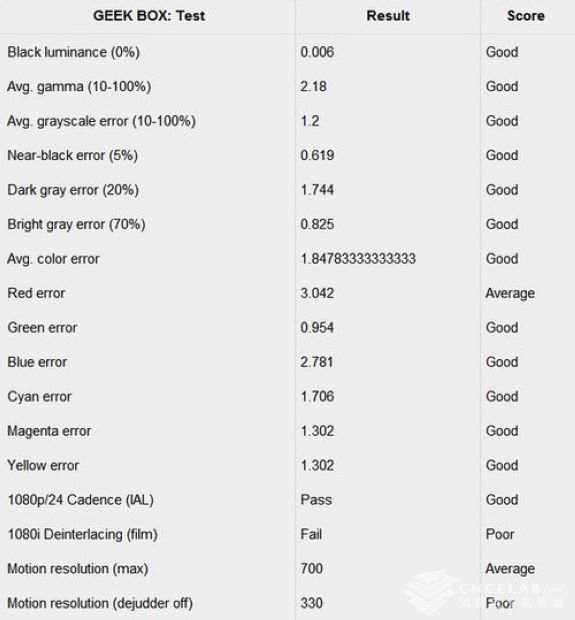
Task: Click the Bright gray error value 0.825
Action: pos(317,224)
